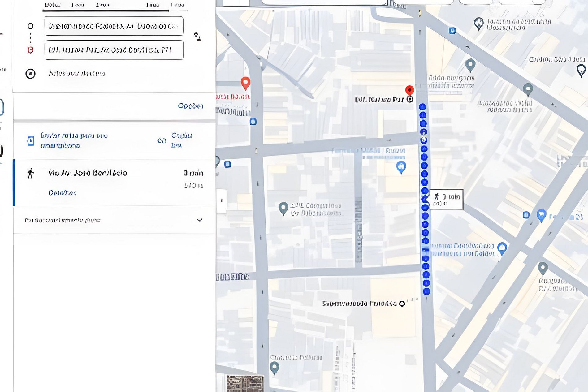Image resolution: width=588 pixels, height=392 pixels.
Task: Collapse the side panel using the arrow handle
Action: tap(221, 201)
